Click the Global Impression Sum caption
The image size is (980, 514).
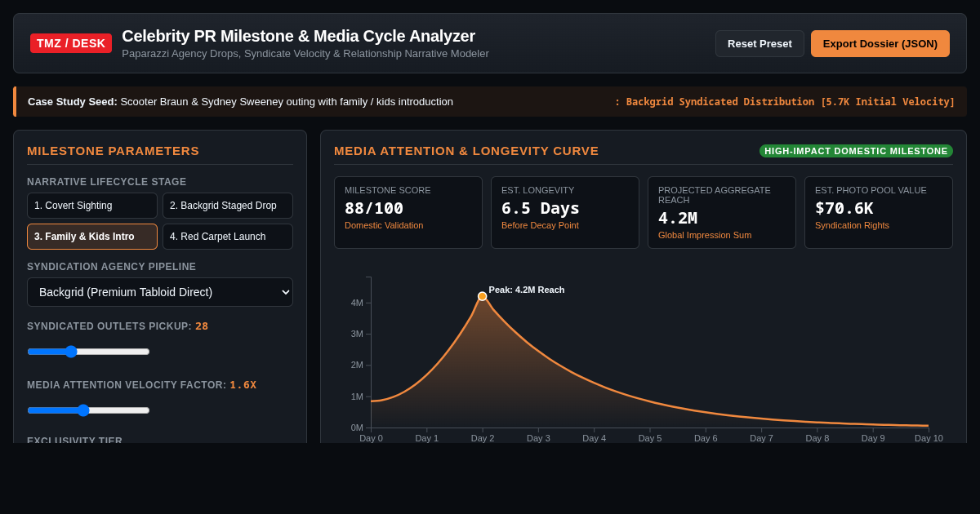[x=705, y=235]
